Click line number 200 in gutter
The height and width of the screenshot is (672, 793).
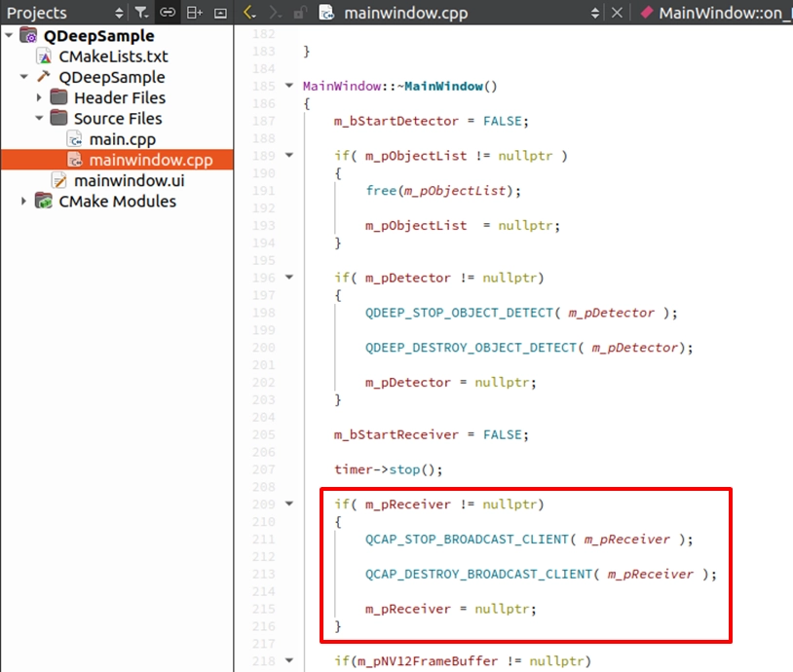263,348
